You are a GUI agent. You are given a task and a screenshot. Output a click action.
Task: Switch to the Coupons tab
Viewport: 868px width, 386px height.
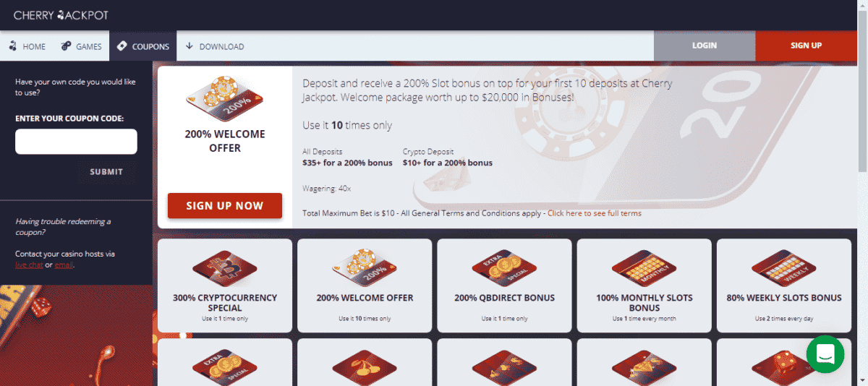[142, 46]
